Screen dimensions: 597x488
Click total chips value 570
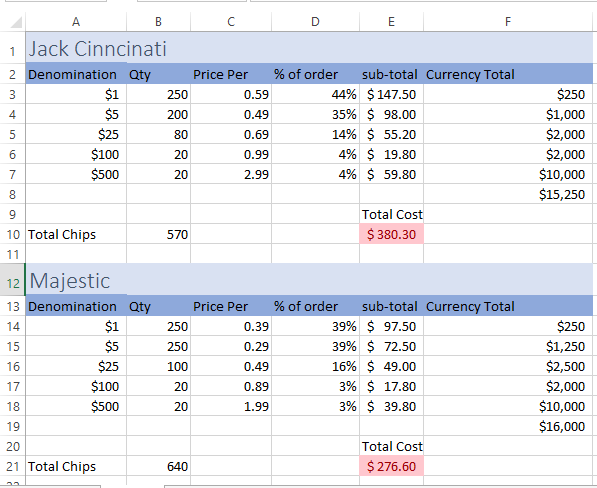158,234
